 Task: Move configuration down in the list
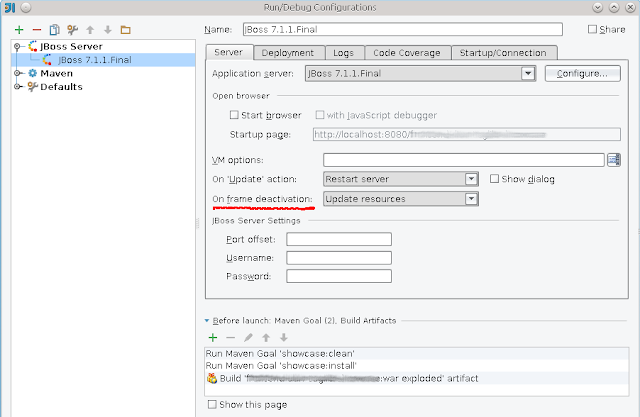108,30
